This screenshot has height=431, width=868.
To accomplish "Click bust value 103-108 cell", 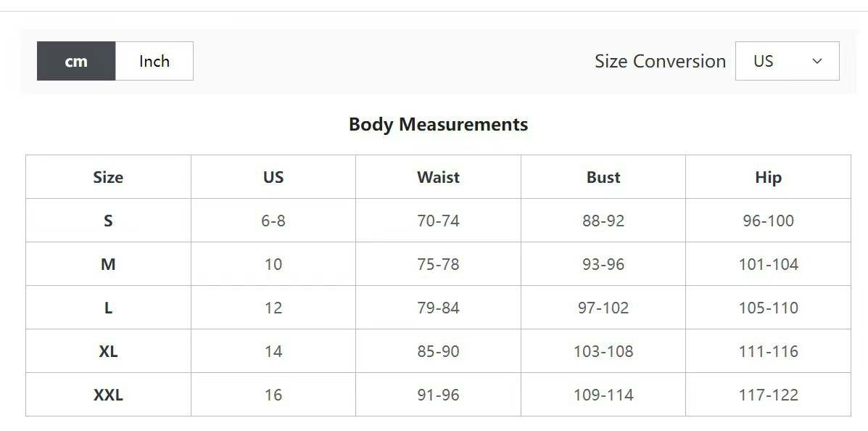I will pos(603,351).
